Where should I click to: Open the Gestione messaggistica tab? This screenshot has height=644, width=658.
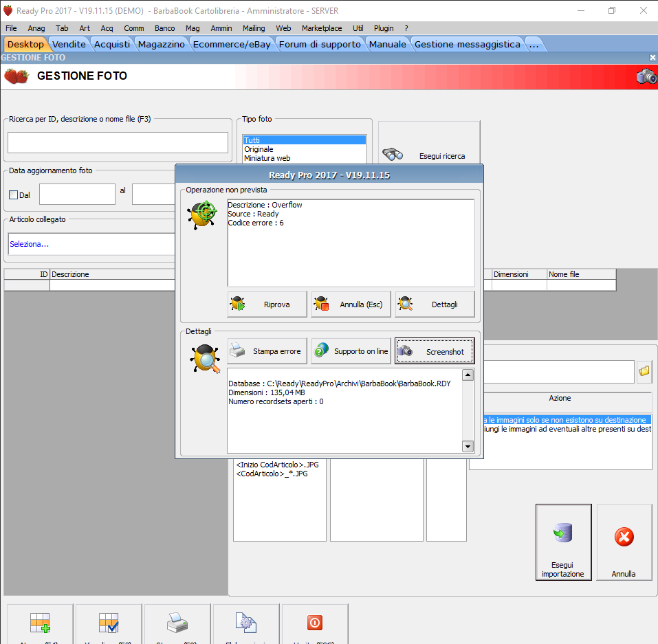pos(467,45)
